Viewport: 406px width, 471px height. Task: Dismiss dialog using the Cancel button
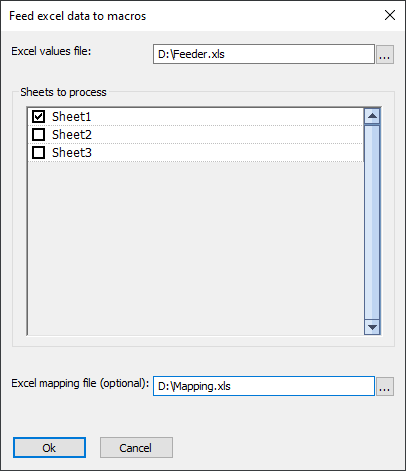[x=136, y=448]
